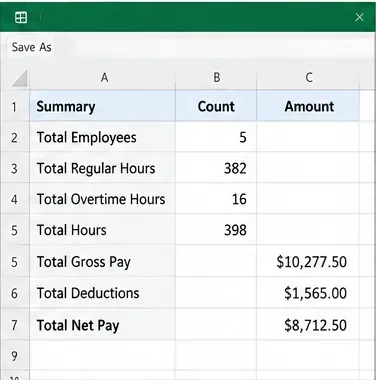Select empty row 9 using its row header
The width and height of the screenshot is (376, 380).
coord(14,356)
